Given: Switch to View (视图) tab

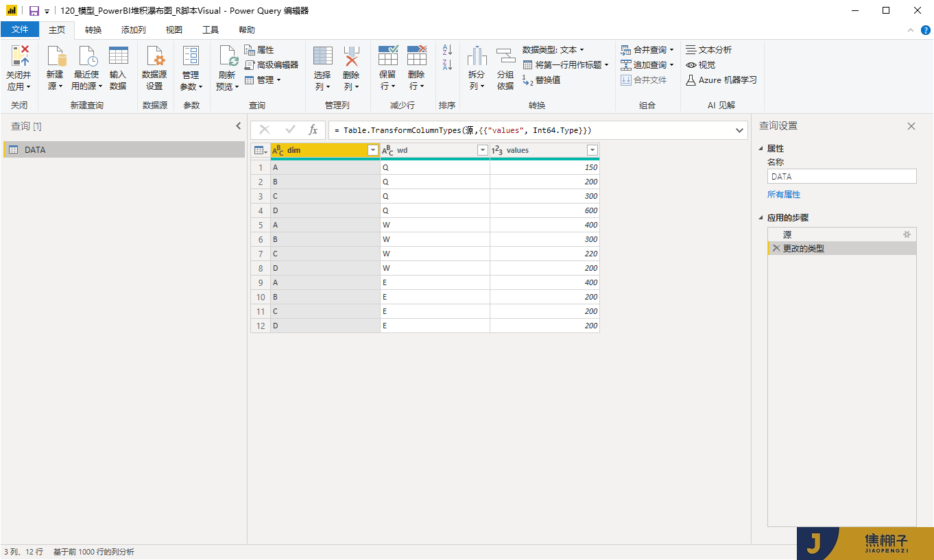Looking at the screenshot, I should [174, 30].
